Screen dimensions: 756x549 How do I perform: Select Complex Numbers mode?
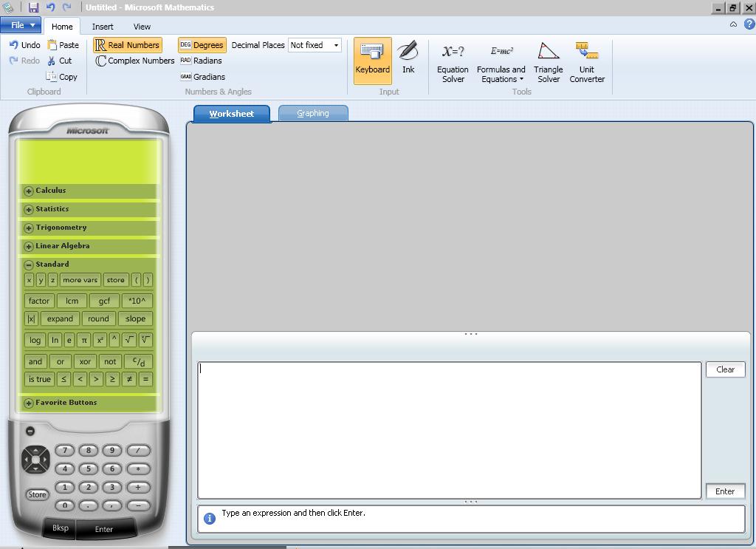134,61
